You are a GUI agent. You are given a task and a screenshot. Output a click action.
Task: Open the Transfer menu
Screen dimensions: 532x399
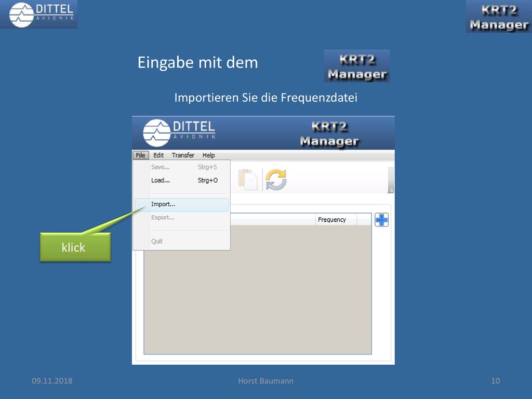point(183,155)
